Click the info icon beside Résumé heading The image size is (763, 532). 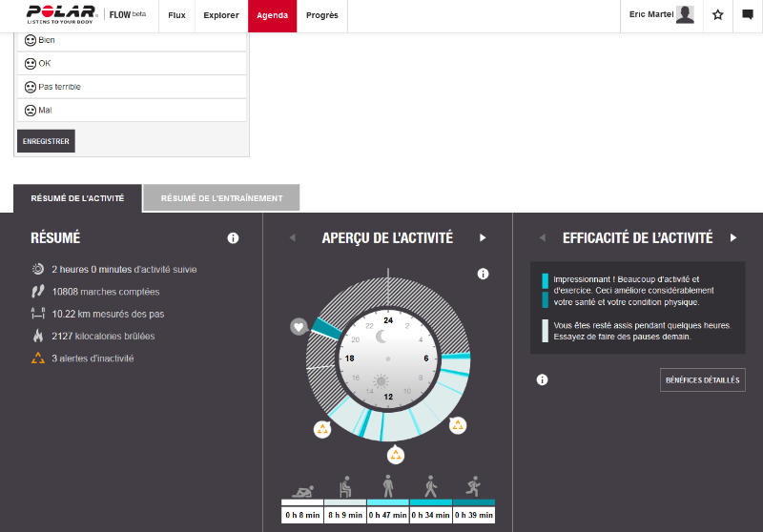[233, 238]
